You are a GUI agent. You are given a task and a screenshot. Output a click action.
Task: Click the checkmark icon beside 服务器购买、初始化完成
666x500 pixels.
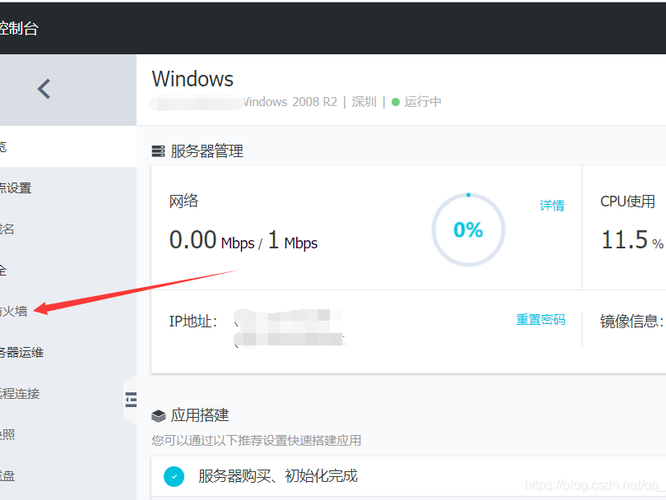pos(174,476)
